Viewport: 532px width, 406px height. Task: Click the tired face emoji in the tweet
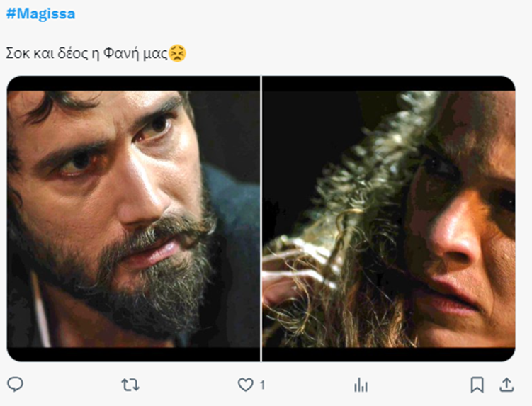tap(178, 54)
